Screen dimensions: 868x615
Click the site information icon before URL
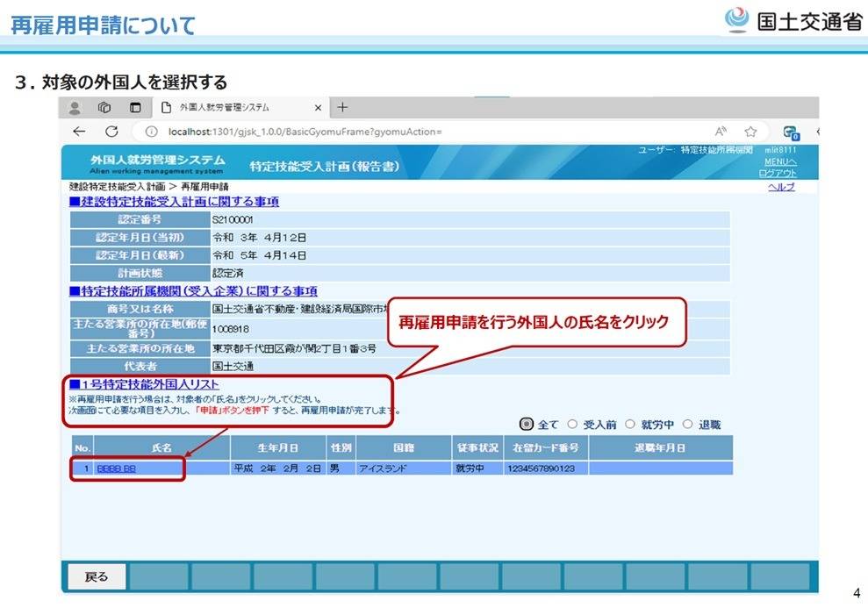point(151,132)
